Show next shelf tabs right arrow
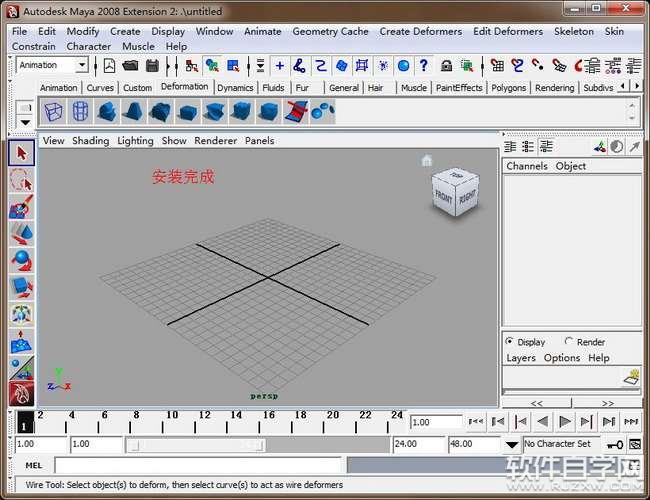650x500 pixels. 637,86
